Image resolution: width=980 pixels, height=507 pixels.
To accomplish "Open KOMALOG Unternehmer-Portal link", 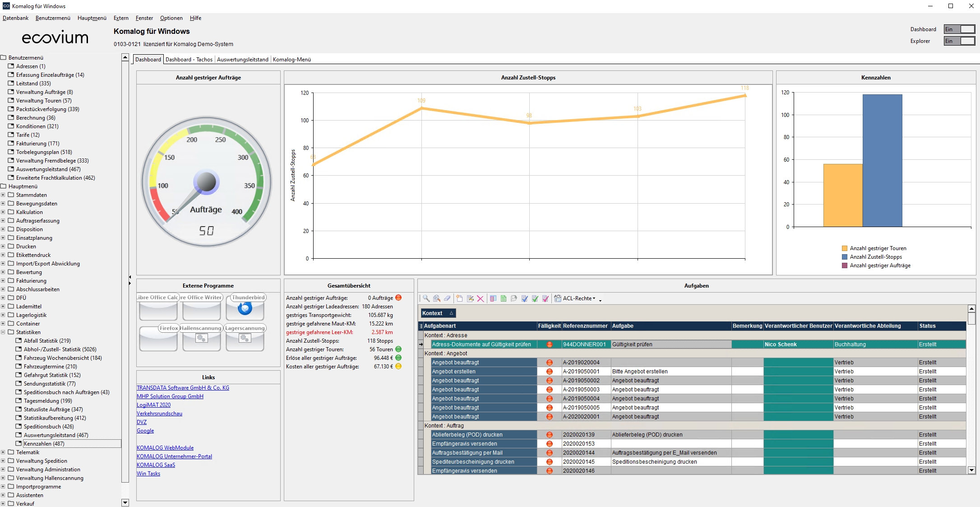I will point(174,456).
